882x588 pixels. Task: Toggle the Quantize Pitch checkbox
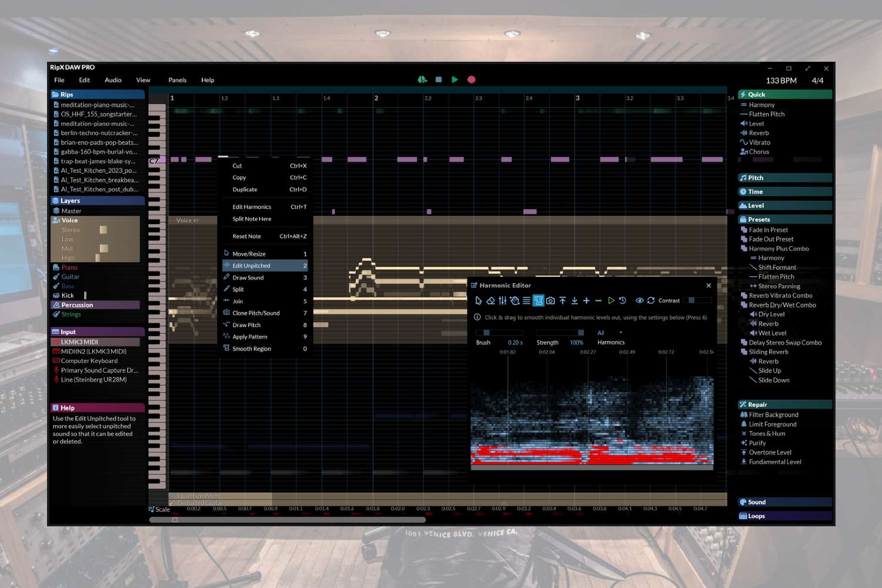[173, 496]
